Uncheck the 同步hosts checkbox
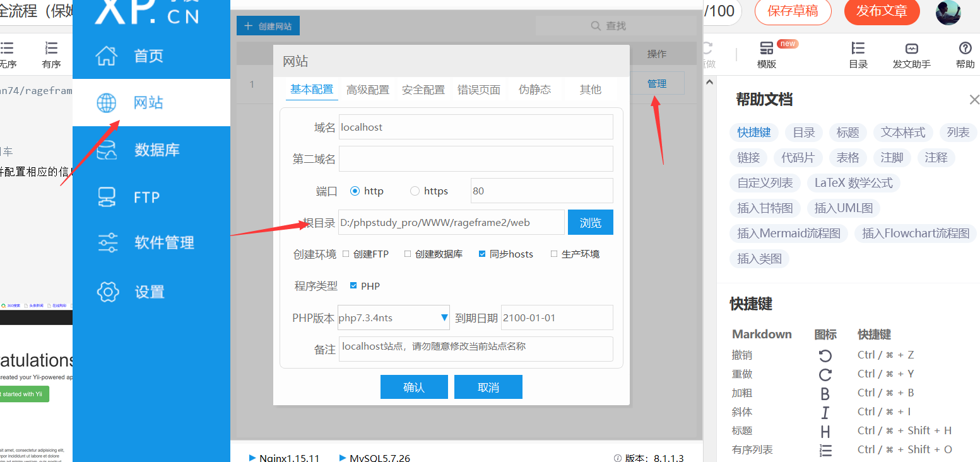This screenshot has width=980, height=462. coord(483,254)
